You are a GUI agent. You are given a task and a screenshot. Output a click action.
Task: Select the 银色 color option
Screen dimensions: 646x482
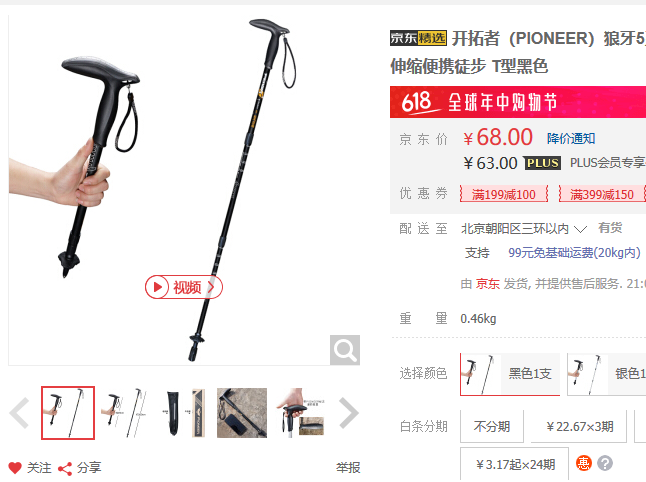[606, 374]
